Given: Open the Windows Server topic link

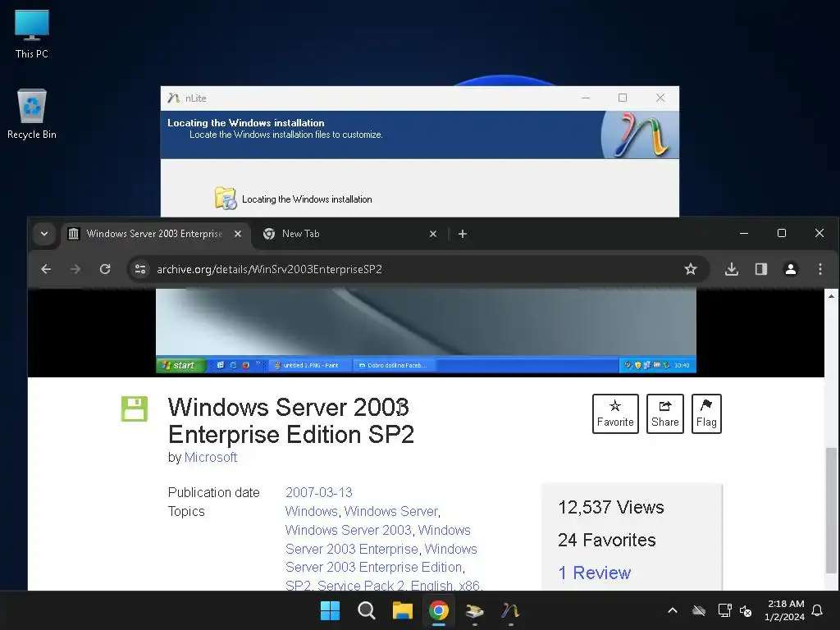Looking at the screenshot, I should [391, 511].
